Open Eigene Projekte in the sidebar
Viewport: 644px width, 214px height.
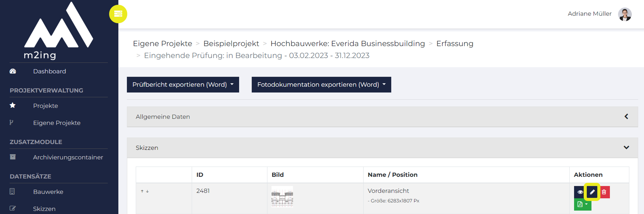coord(57,123)
